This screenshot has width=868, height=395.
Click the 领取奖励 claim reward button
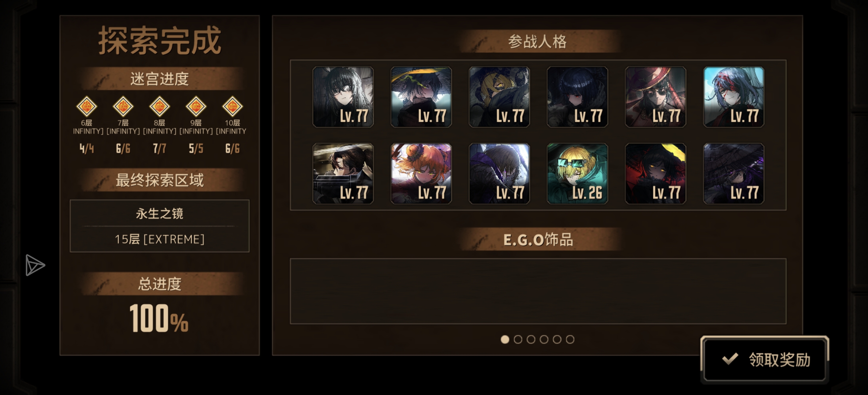click(x=765, y=360)
